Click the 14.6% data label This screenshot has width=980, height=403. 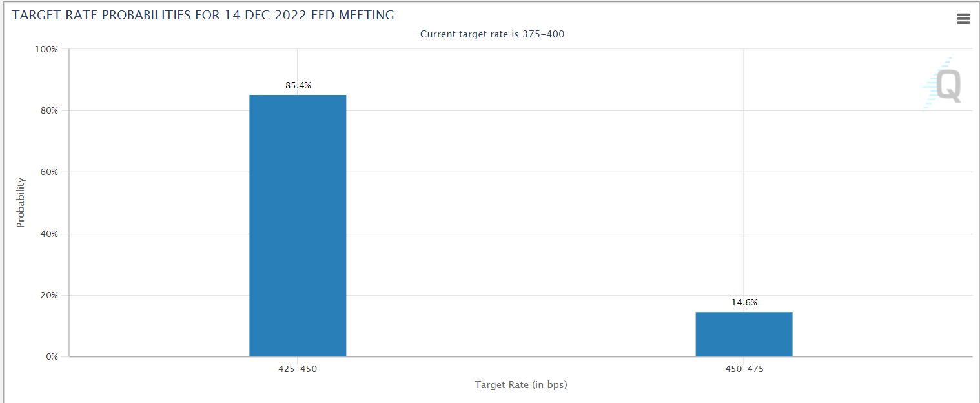click(744, 302)
